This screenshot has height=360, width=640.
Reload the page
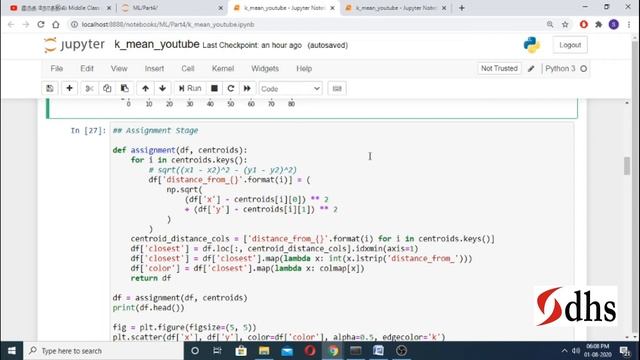pos(41,24)
